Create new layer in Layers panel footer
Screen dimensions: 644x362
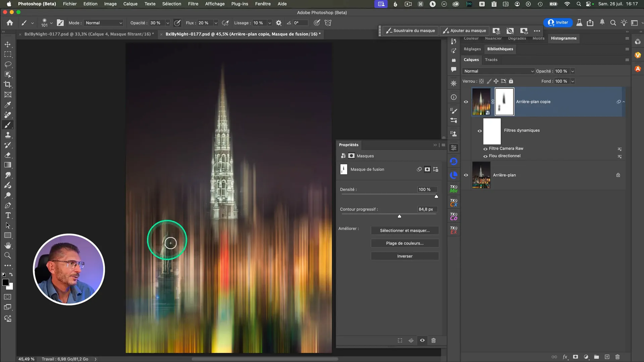click(x=607, y=357)
